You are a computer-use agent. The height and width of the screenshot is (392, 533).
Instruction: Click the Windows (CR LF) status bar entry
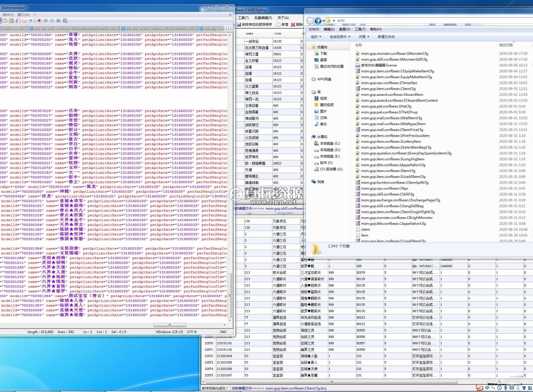[x=170, y=332]
